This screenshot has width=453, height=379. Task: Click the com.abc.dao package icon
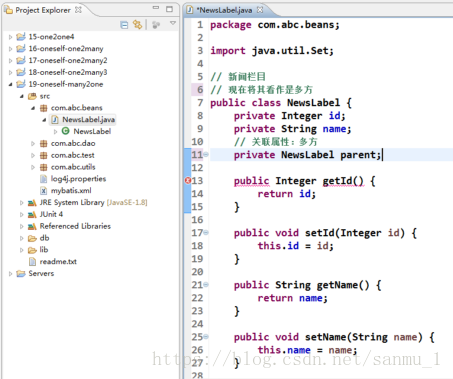pyautogui.click(x=43, y=143)
